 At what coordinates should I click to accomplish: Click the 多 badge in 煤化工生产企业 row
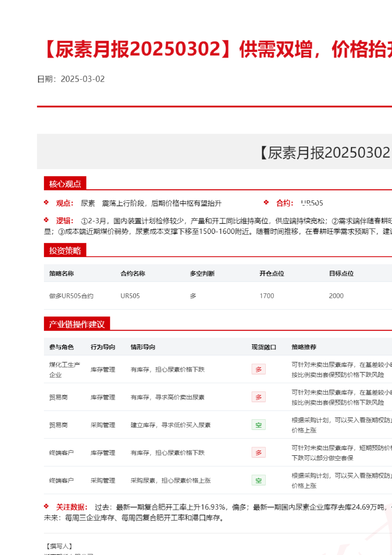(x=258, y=369)
